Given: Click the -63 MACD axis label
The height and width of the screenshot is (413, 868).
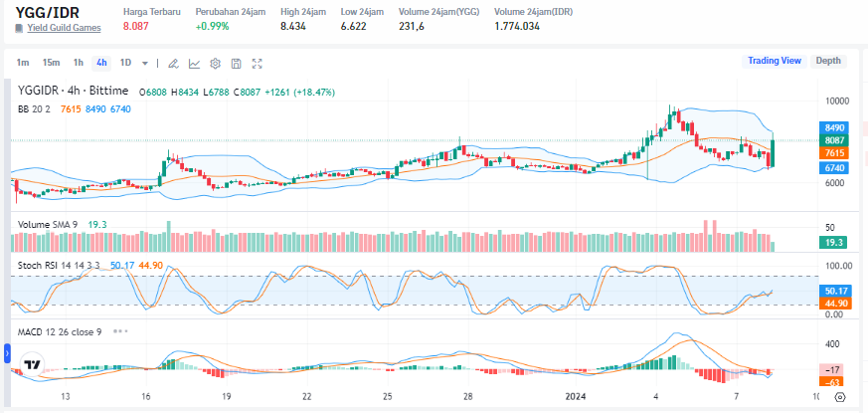Looking at the screenshot, I should point(833,381).
